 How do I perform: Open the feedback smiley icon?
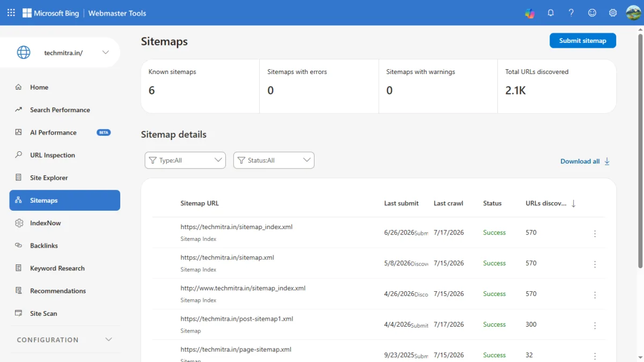point(592,13)
